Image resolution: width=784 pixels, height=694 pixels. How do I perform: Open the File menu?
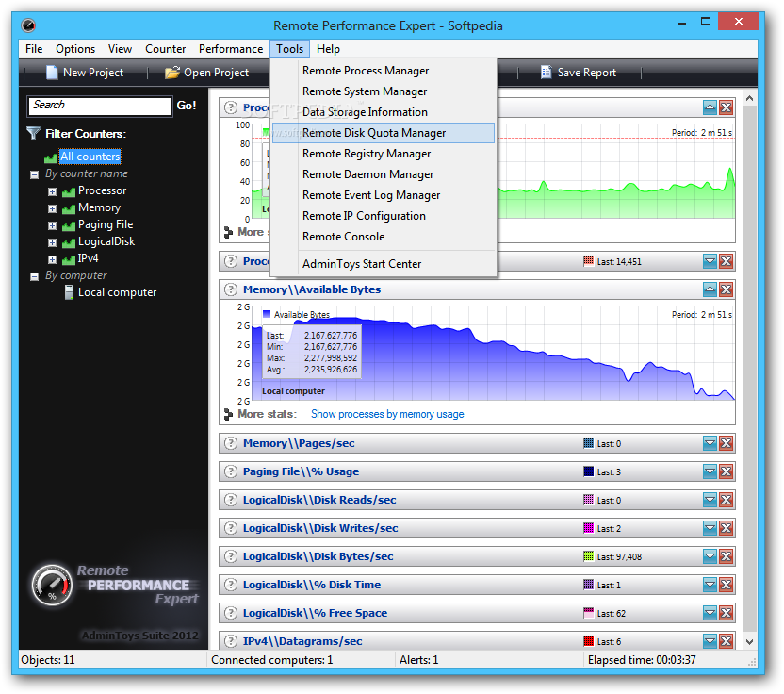[34, 49]
